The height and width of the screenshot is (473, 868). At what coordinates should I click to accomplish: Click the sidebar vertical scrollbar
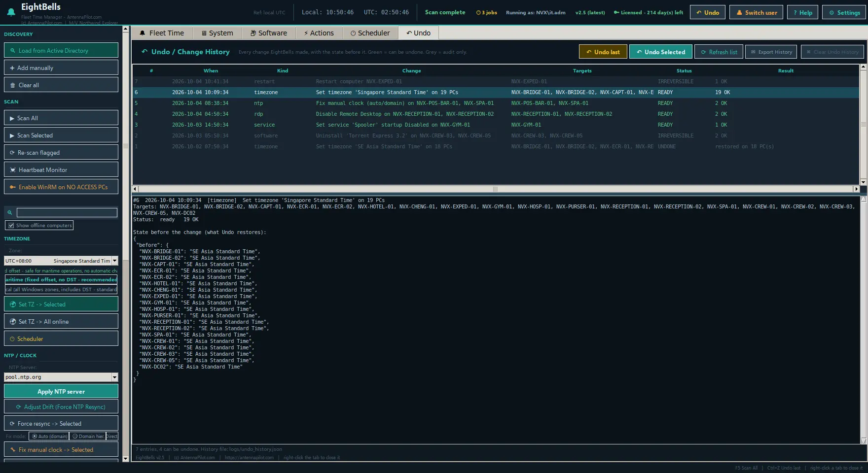[x=125, y=244]
